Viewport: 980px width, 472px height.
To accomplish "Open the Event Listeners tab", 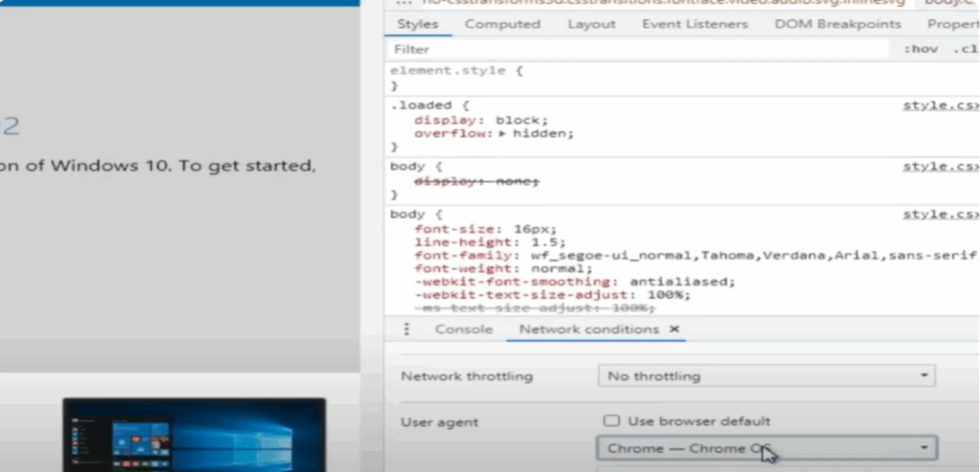I will coord(695,24).
